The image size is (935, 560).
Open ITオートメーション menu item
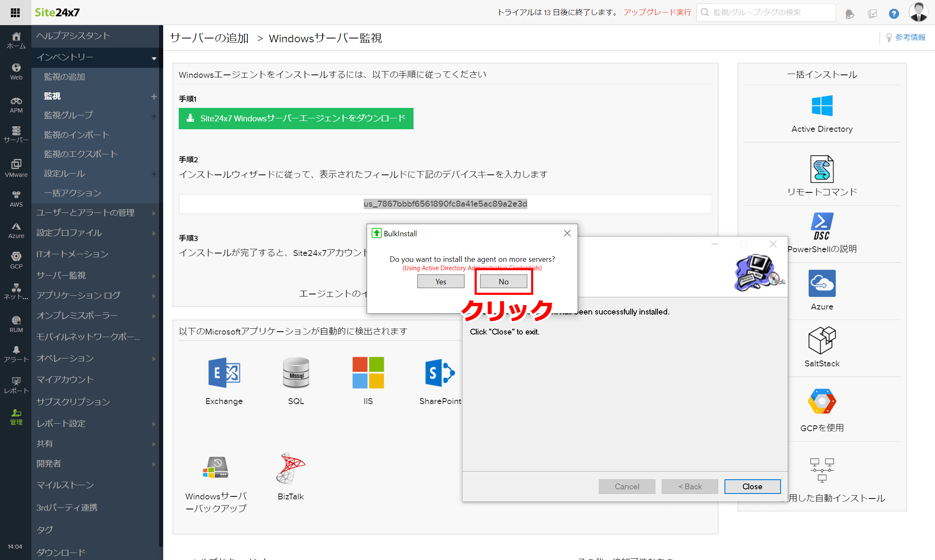72,254
